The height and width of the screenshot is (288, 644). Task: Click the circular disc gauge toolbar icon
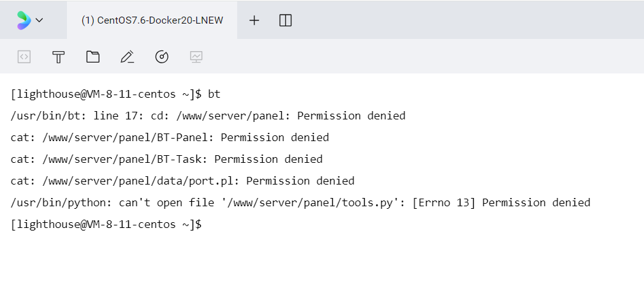(x=162, y=57)
